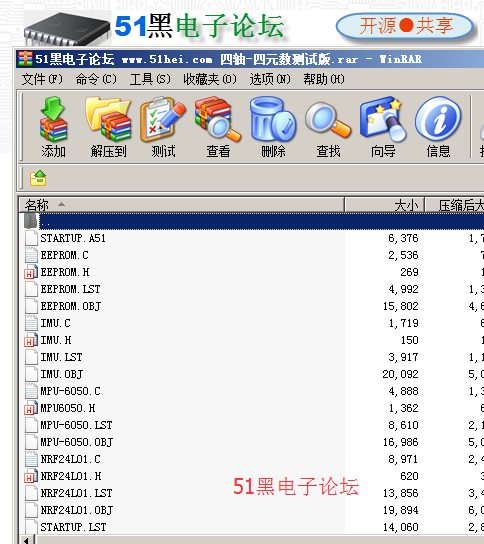
Task: Click the 添加 (Add) toolbar icon
Action: click(x=53, y=119)
